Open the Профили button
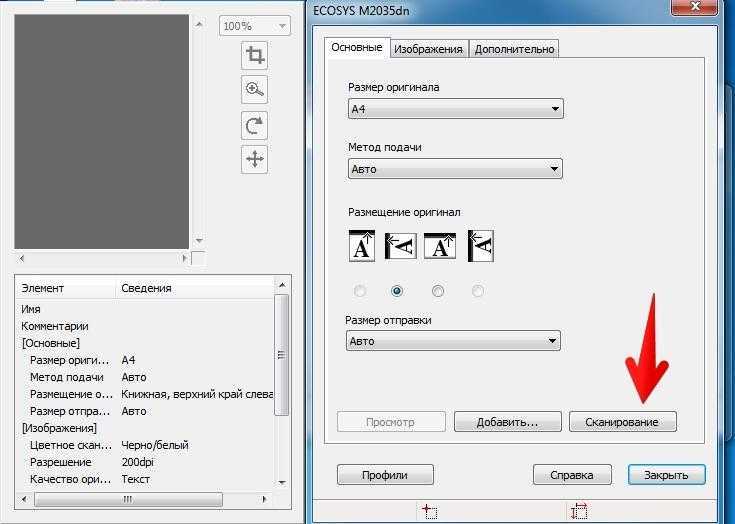735x524 pixels. (x=385, y=475)
